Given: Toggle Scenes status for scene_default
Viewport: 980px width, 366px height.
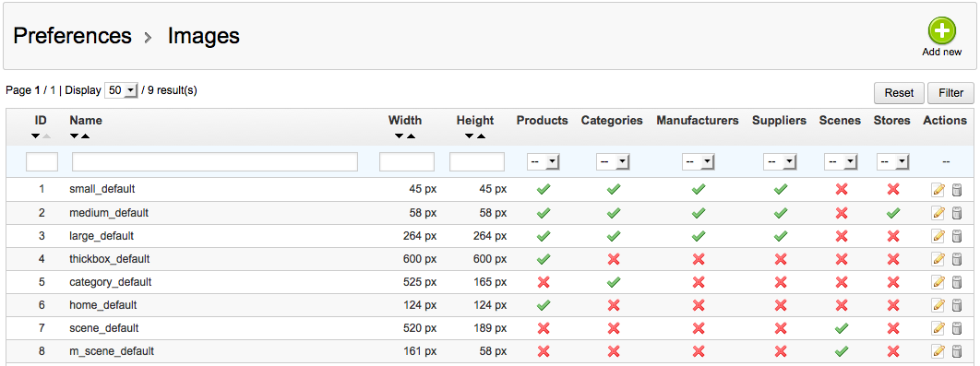Looking at the screenshot, I should click(x=842, y=328).
